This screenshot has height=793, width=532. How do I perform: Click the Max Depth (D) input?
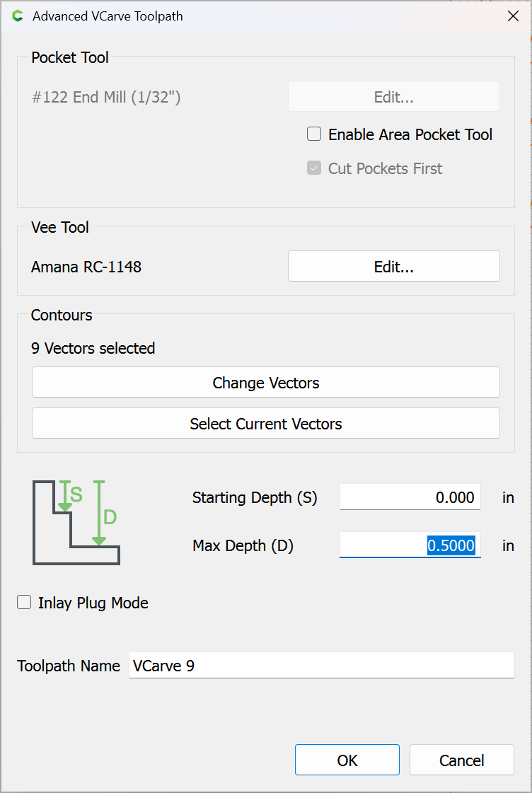tap(410, 545)
